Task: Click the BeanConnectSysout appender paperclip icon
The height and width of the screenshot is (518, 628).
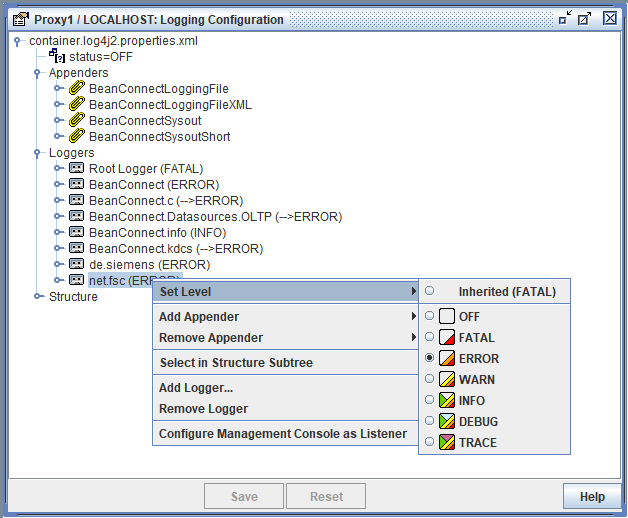Action: [77, 121]
